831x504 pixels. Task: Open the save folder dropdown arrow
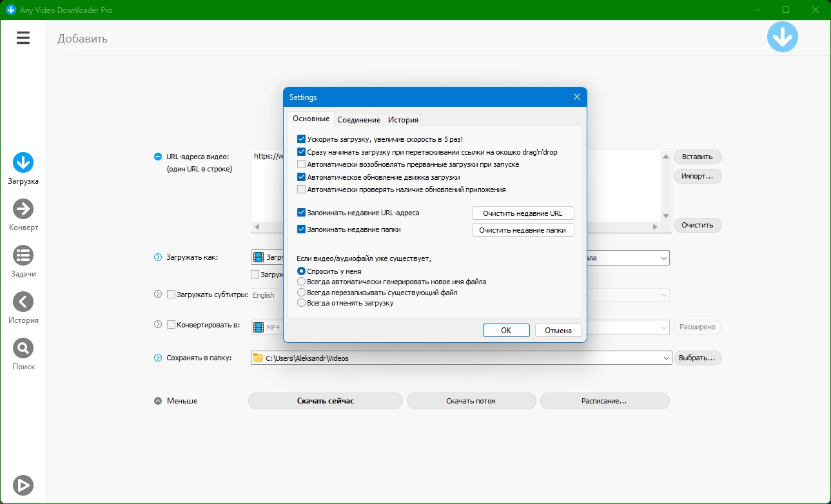pyautogui.click(x=667, y=358)
